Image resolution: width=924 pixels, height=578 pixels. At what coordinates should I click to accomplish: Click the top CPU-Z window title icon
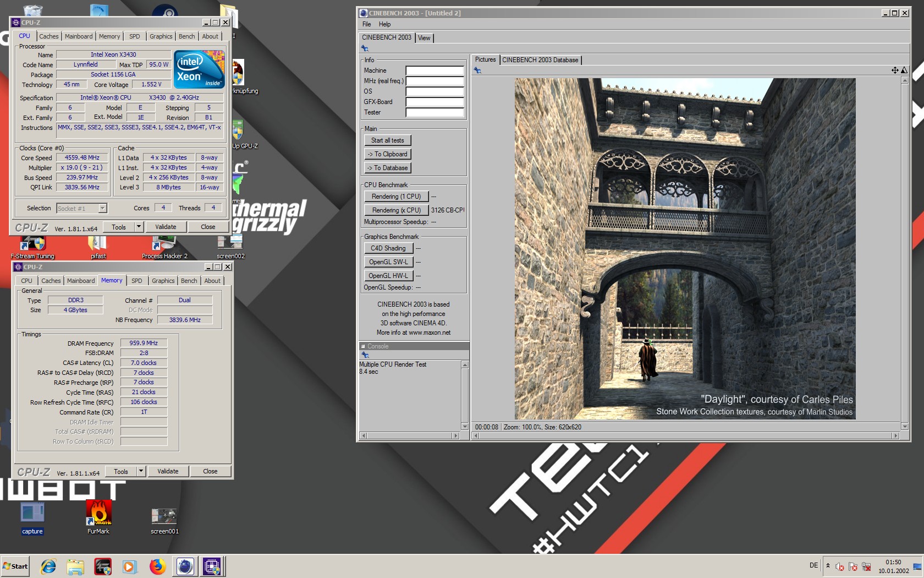pos(15,23)
